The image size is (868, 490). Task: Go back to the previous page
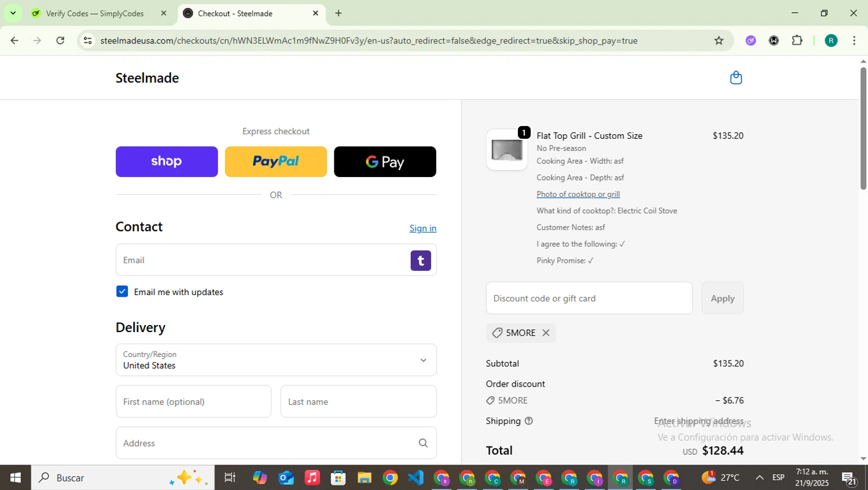(14, 40)
